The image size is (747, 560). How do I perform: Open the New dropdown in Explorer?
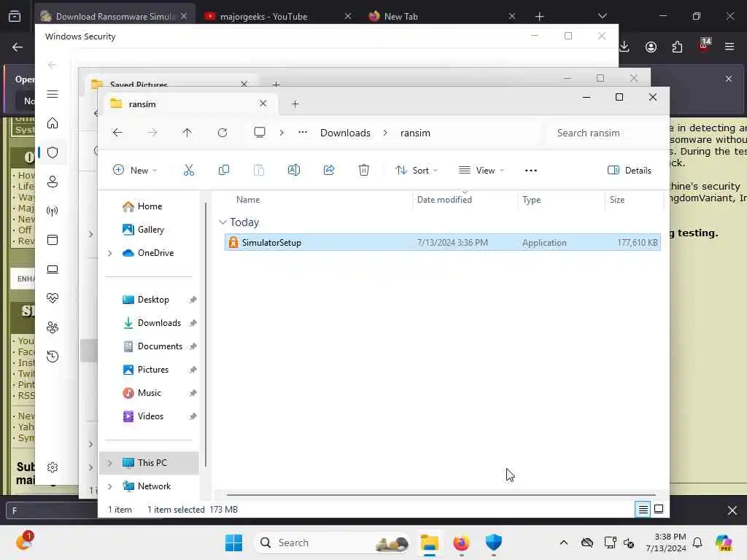(135, 171)
